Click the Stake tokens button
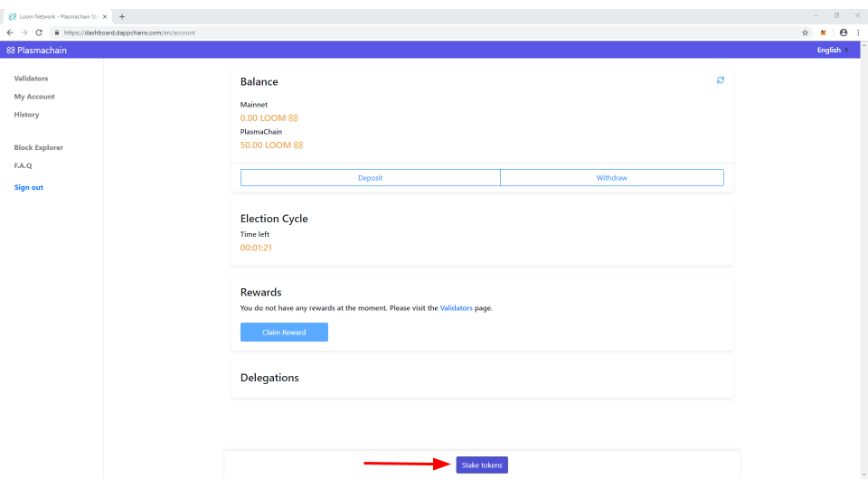 [x=482, y=465]
